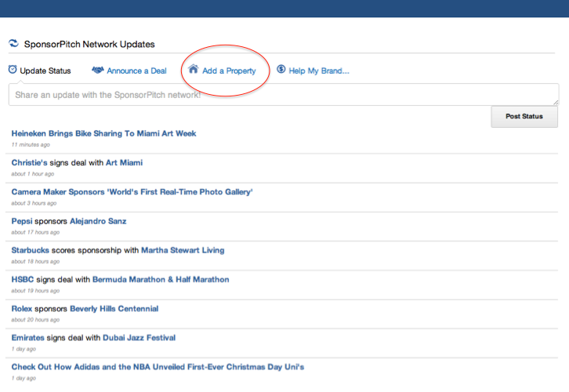The width and height of the screenshot is (569, 392).
Task: Open the Add a Property tab
Action: pyautogui.click(x=229, y=71)
